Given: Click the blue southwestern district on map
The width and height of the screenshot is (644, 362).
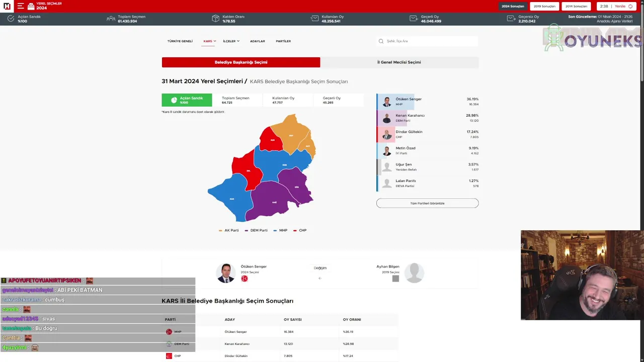Looking at the screenshot, I should pyautogui.click(x=230, y=199).
